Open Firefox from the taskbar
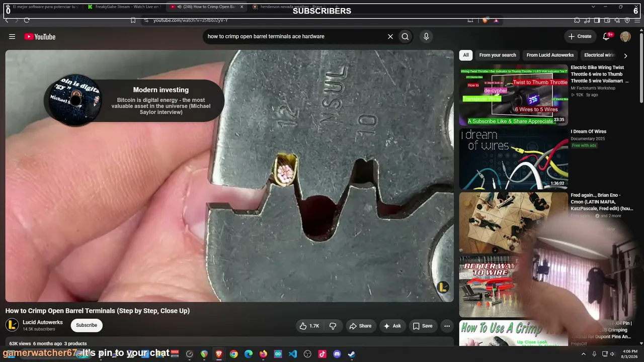Viewport: 644px width, 362px height. pos(263,354)
